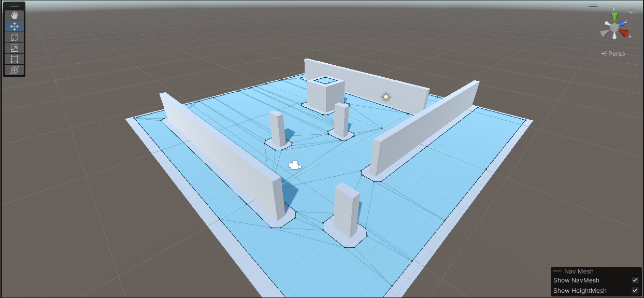Click the red X axis cone
The image size is (644, 298).
[625, 34]
